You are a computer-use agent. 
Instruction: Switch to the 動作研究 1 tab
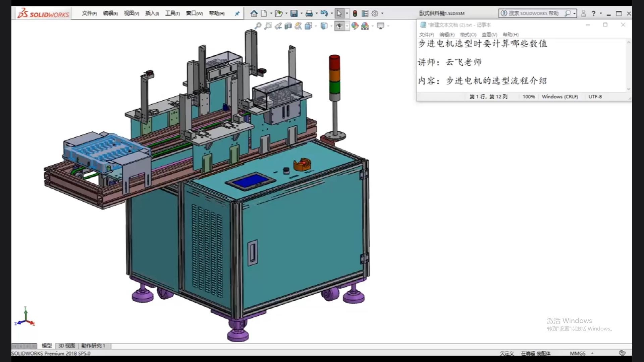coord(93,346)
